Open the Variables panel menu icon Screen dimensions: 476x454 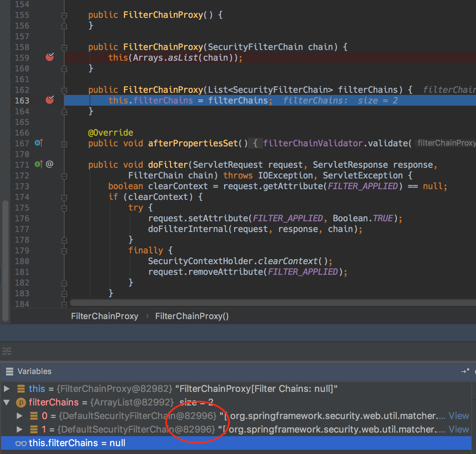pyautogui.click(x=10, y=372)
